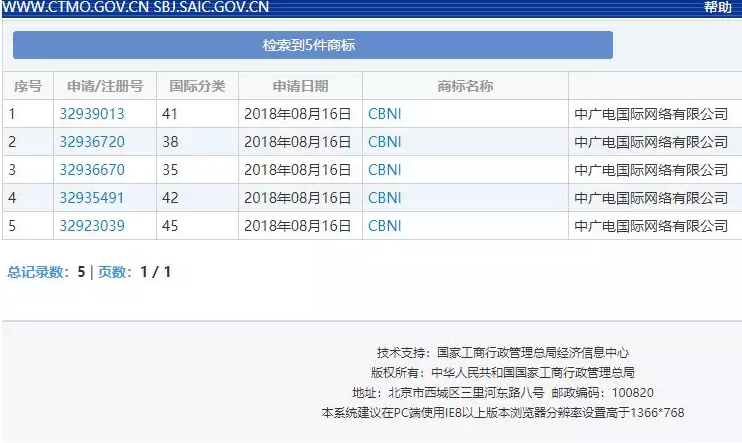This screenshot has height=443, width=742.
Task: Click the 序号 column header
Action: pos(28,86)
